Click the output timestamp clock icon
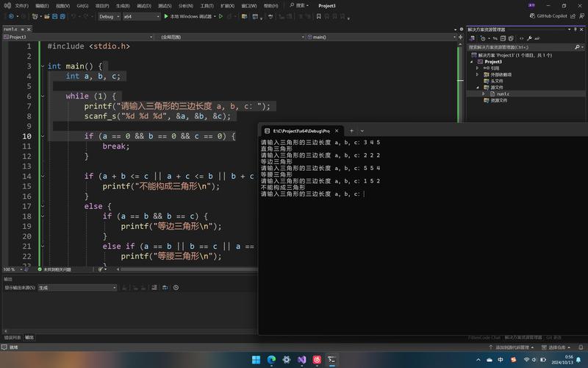This screenshot has width=588, height=368. point(176,288)
